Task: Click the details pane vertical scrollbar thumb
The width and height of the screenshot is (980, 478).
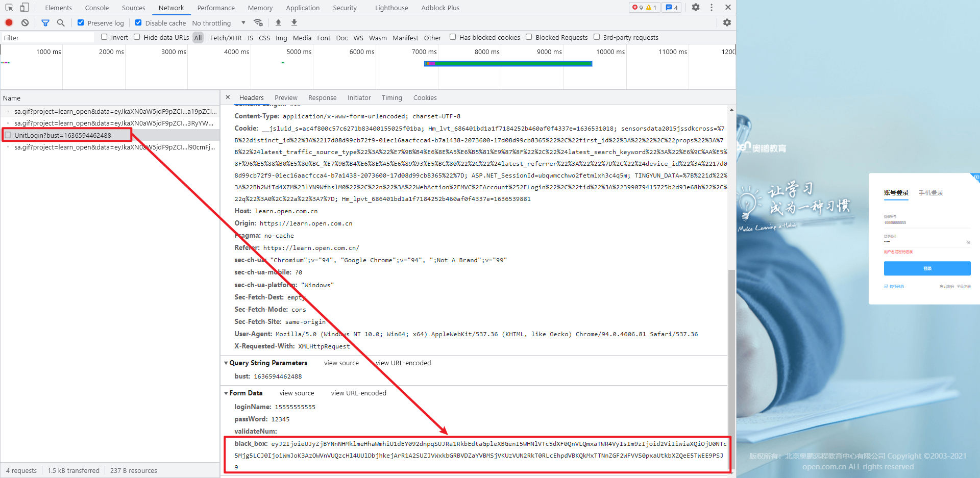Action: pos(731,370)
